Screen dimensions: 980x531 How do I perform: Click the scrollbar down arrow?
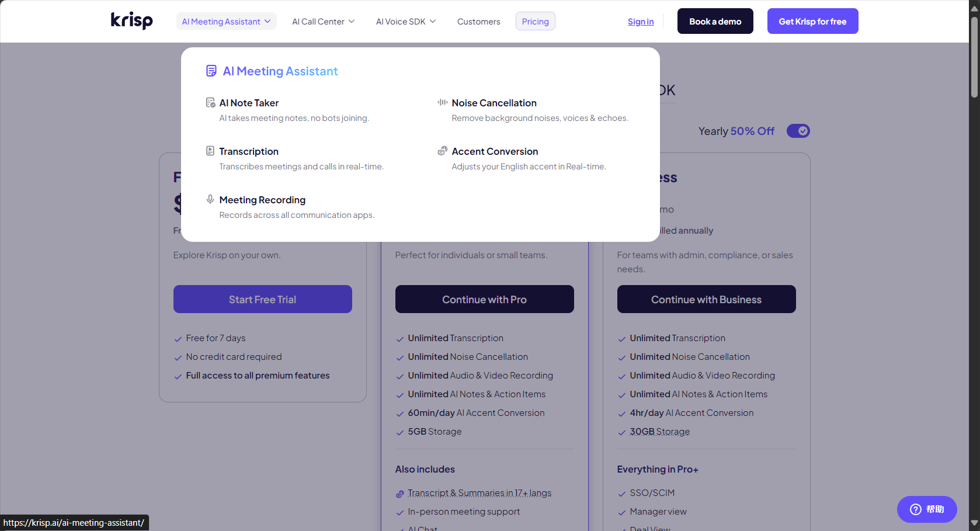974,523
